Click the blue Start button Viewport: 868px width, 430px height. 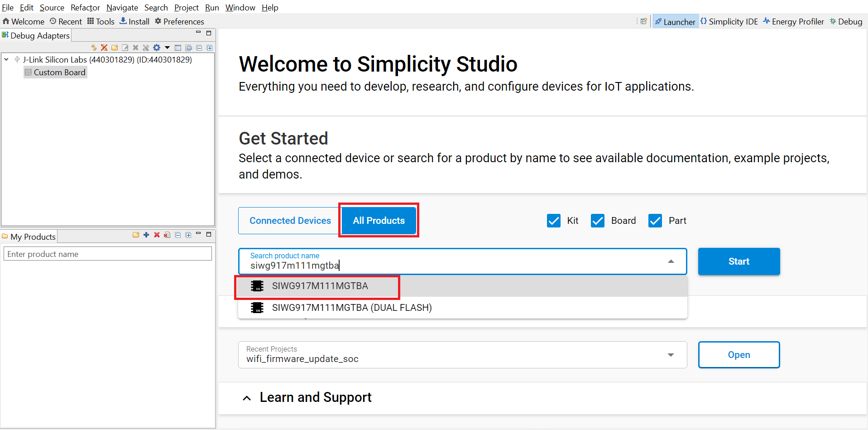pos(739,261)
